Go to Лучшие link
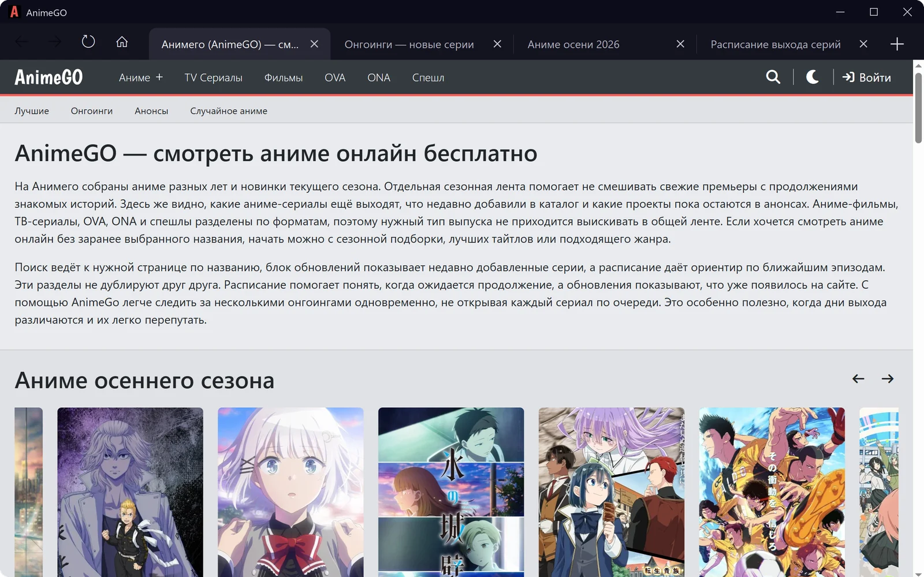 point(32,111)
